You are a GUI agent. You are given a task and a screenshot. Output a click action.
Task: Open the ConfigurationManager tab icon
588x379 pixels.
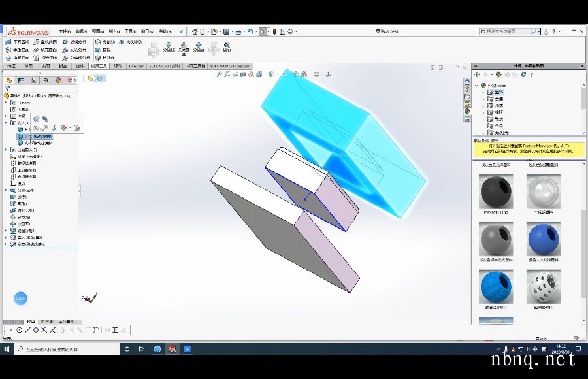(33, 80)
